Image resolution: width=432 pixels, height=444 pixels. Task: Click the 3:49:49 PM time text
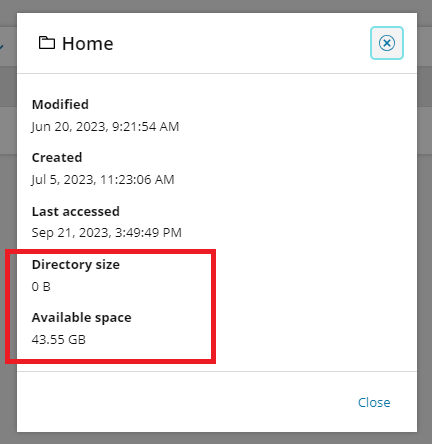pos(148,233)
